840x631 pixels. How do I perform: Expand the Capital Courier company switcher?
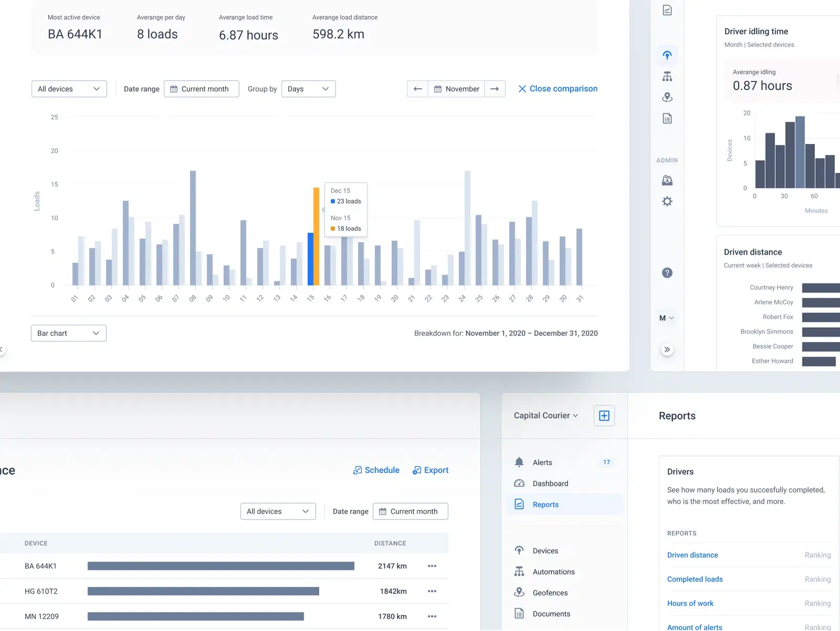pos(546,416)
